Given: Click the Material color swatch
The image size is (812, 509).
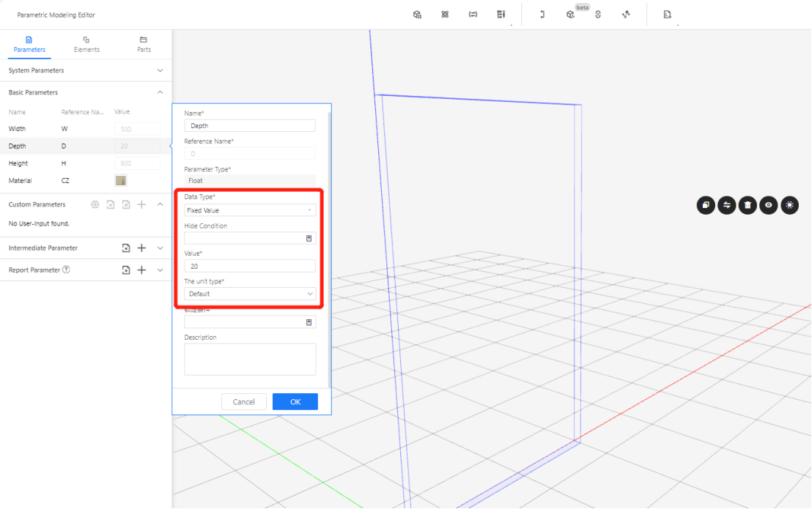Looking at the screenshot, I should (121, 180).
